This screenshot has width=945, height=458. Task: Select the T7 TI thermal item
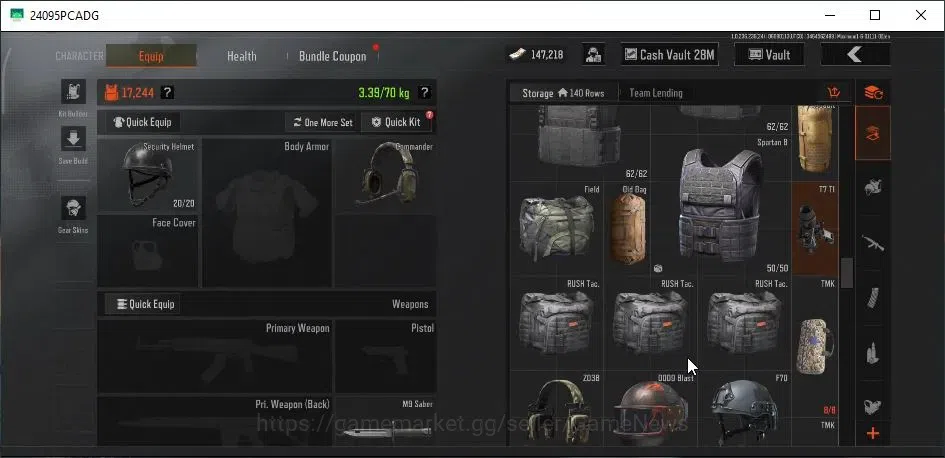(x=815, y=229)
